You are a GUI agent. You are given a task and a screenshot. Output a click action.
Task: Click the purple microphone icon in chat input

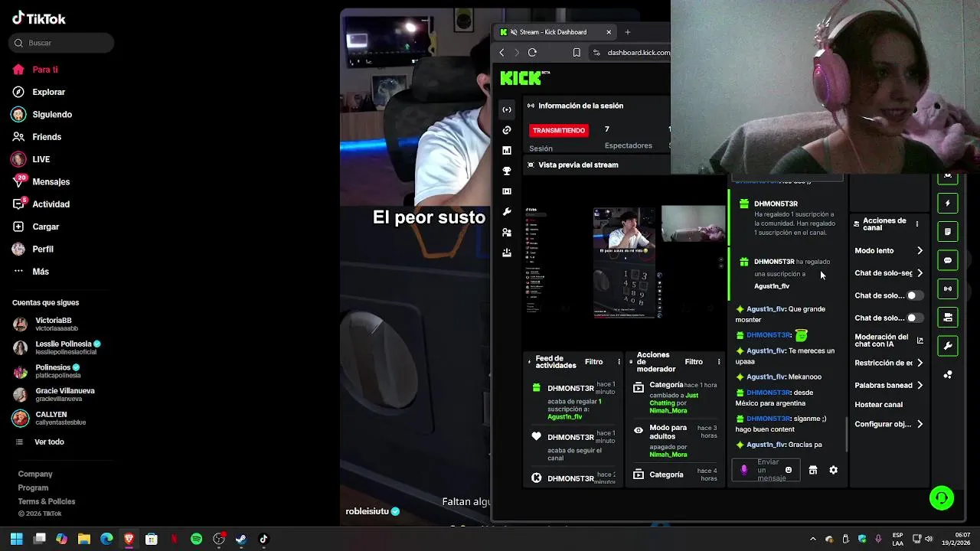pos(743,470)
